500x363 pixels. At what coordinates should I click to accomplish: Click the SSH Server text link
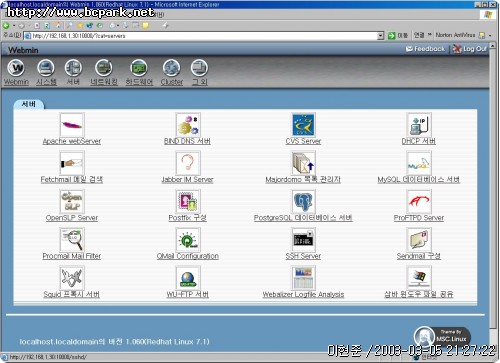click(303, 256)
